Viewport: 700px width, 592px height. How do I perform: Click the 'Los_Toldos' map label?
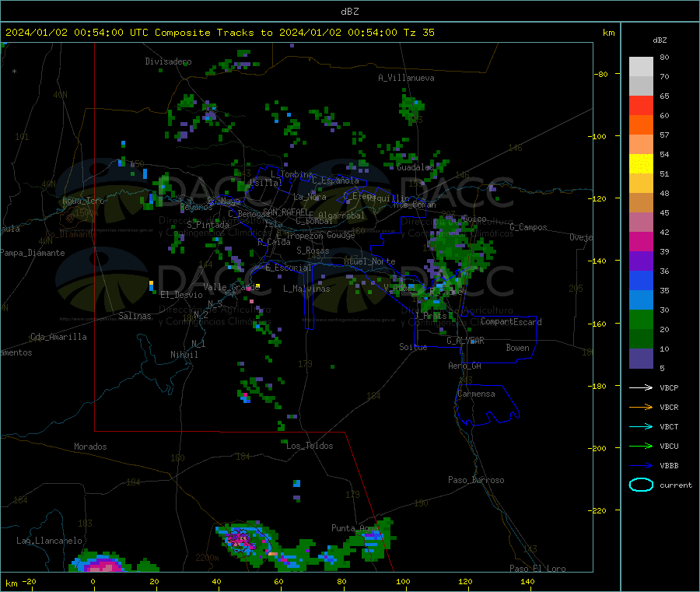[x=310, y=446]
